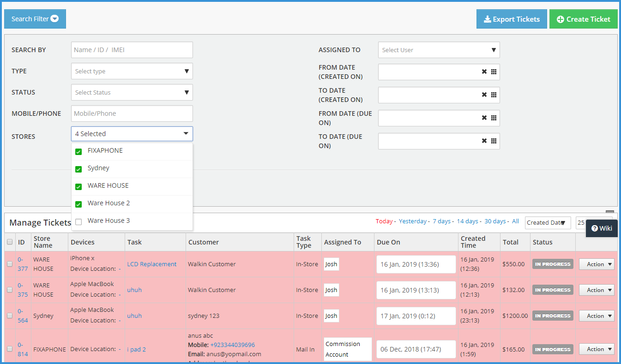This screenshot has width=621, height=364.
Task: Focus the Mobile/Phone input field
Action: (132, 113)
